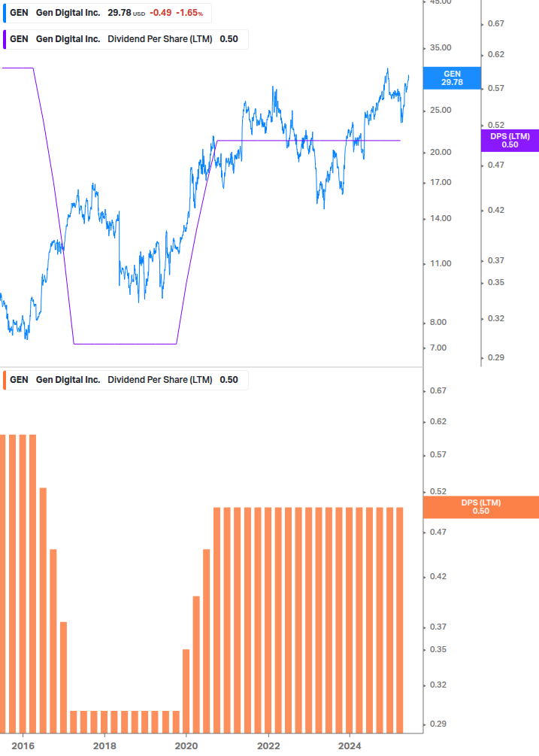
Task: Click the 2018 label on the time axis
Action: (x=104, y=746)
